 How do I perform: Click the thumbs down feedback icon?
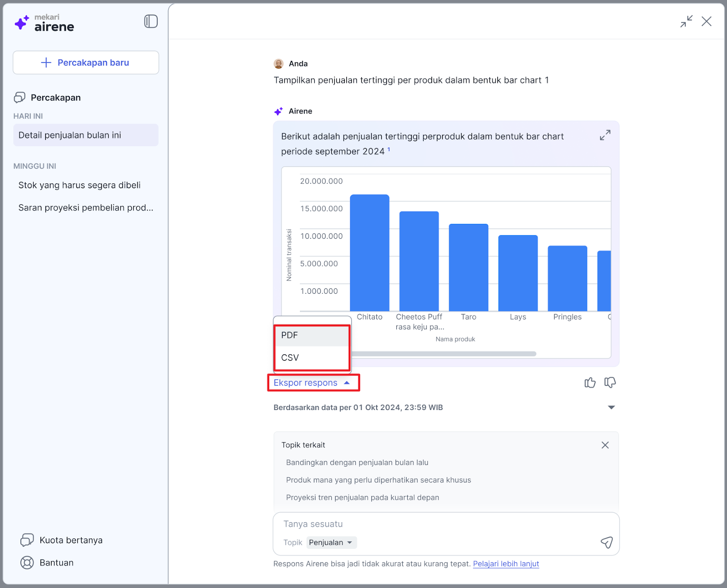(610, 383)
